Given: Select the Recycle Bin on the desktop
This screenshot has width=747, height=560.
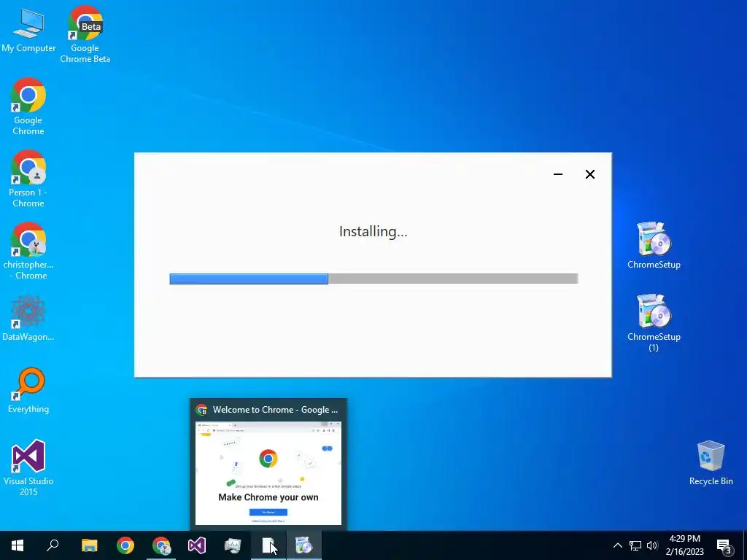Looking at the screenshot, I should click(711, 463).
